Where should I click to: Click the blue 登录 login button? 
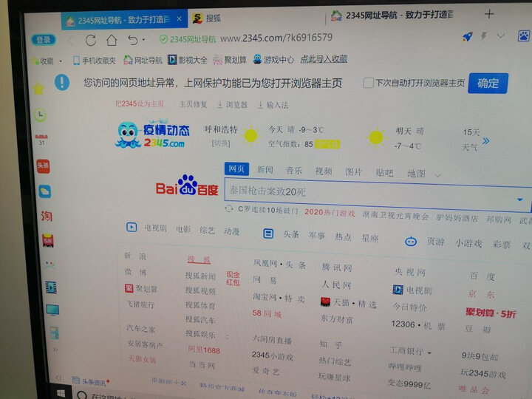coord(44,40)
